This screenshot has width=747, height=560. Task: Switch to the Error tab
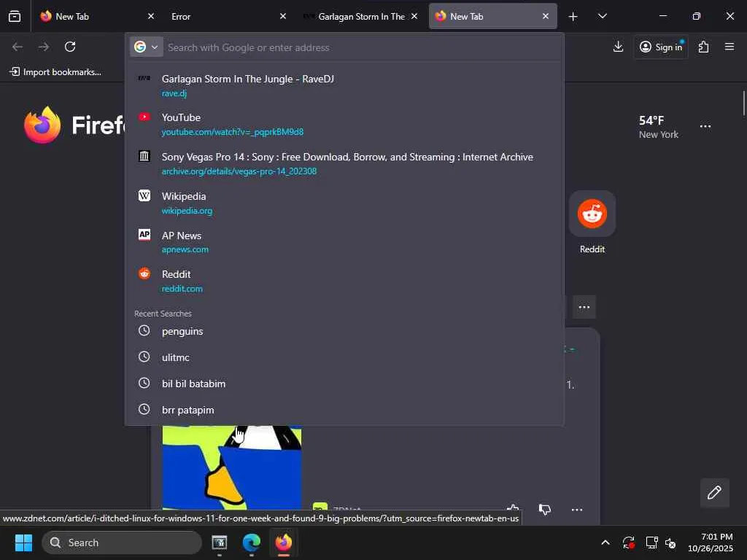(x=228, y=16)
